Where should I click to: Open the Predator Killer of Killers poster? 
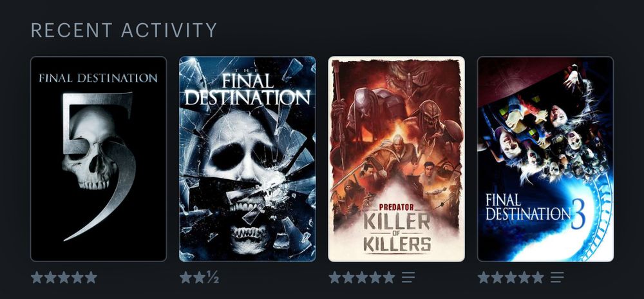[396, 159]
